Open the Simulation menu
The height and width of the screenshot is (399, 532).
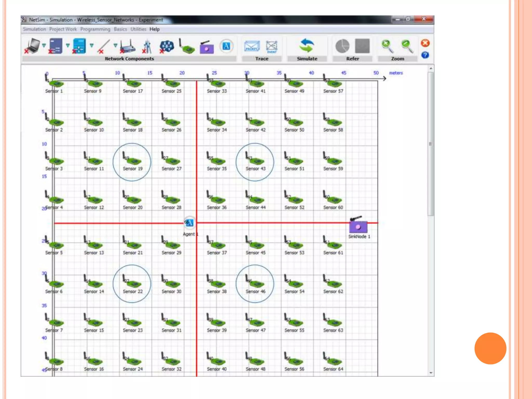tap(34, 29)
